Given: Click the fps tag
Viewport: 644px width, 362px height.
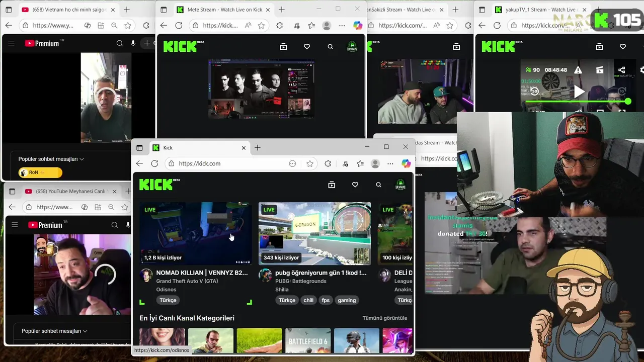Looking at the screenshot, I should [326, 300].
